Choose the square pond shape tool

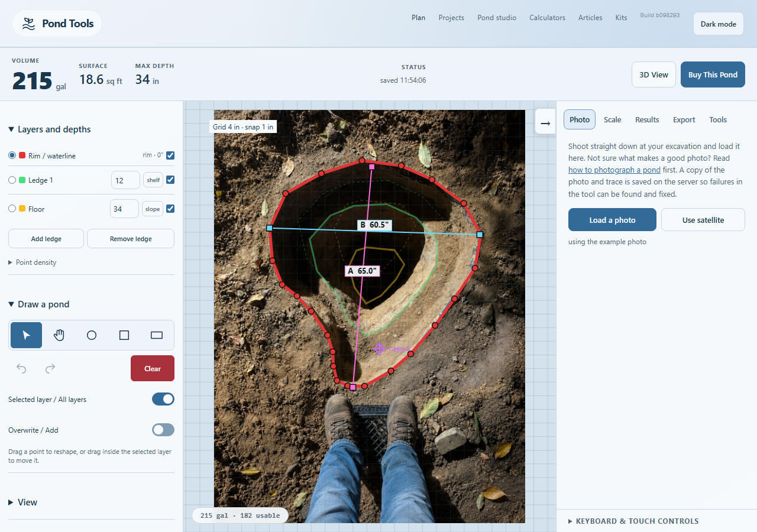tap(124, 335)
